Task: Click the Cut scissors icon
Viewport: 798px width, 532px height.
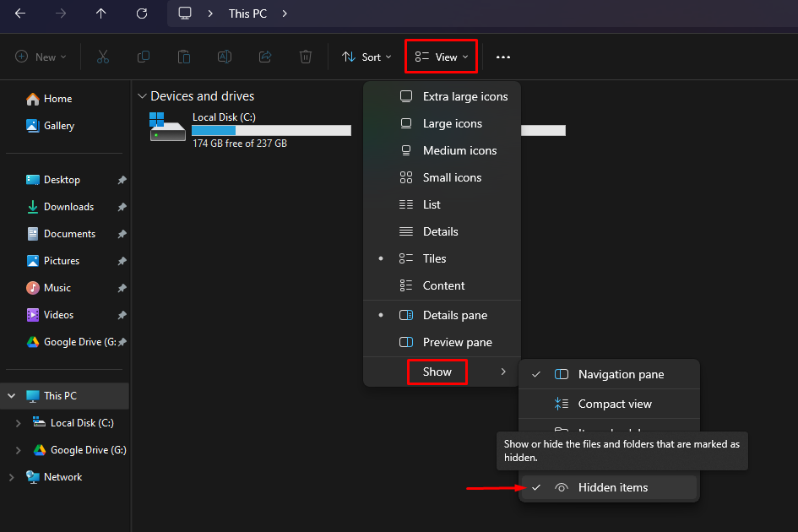Action: tap(103, 57)
